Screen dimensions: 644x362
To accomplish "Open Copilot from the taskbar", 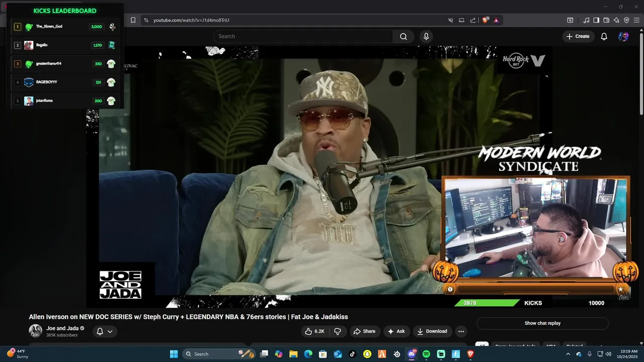I will [279, 354].
